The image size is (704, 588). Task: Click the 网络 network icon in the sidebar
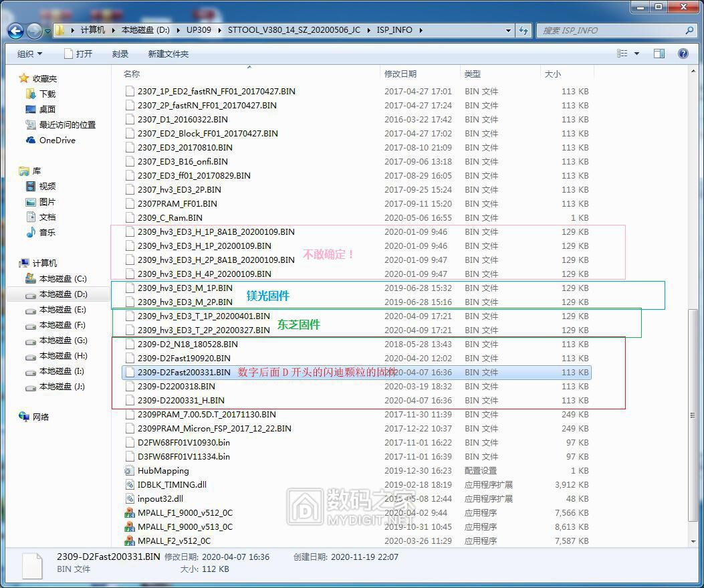(24, 416)
